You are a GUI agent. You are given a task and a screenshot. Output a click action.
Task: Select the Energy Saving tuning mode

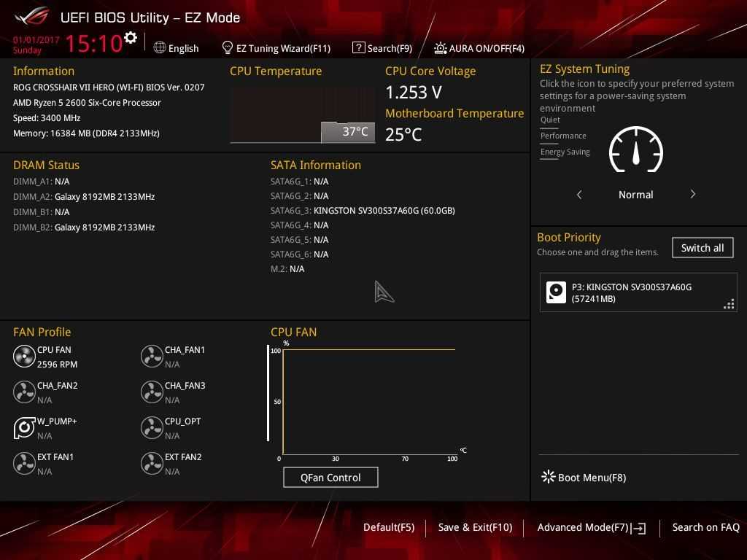[565, 152]
